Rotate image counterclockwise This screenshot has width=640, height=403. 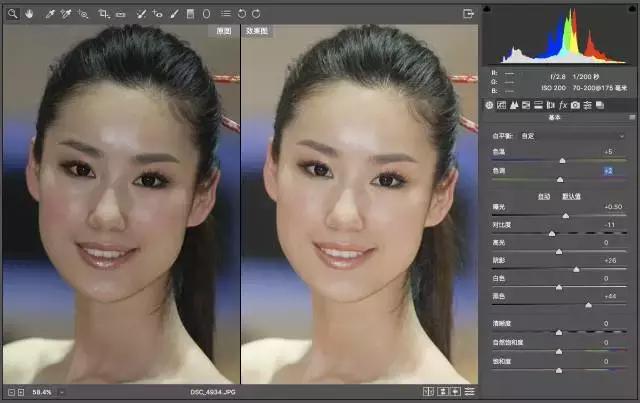(x=242, y=14)
